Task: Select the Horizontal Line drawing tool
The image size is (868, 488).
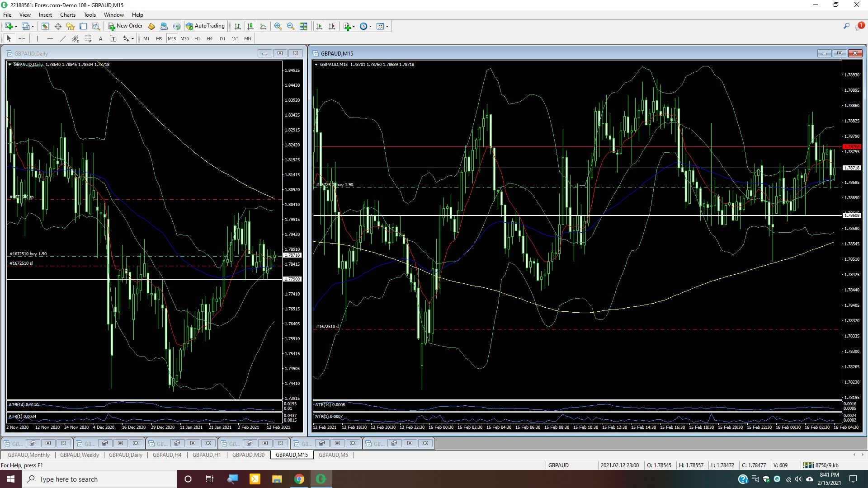Action: coord(50,38)
